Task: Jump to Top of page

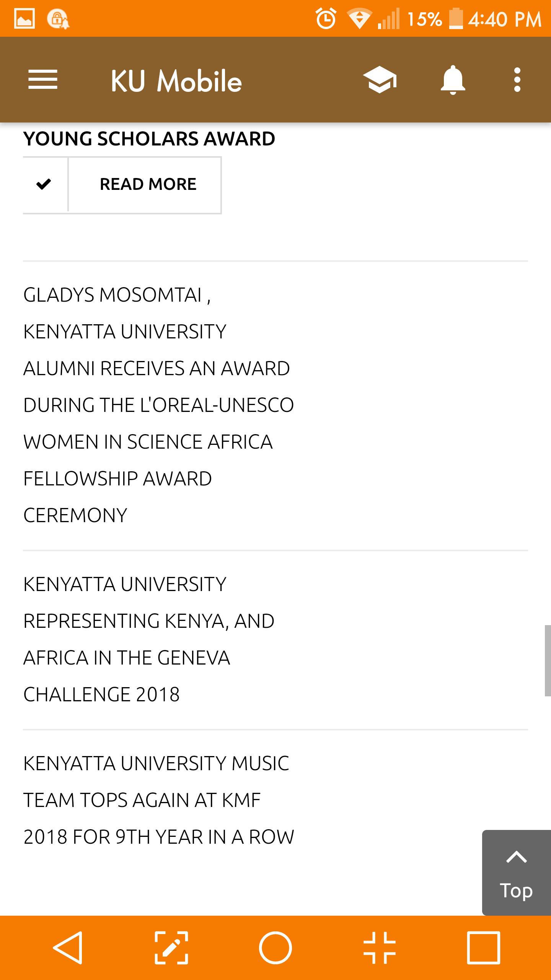Action: [517, 873]
